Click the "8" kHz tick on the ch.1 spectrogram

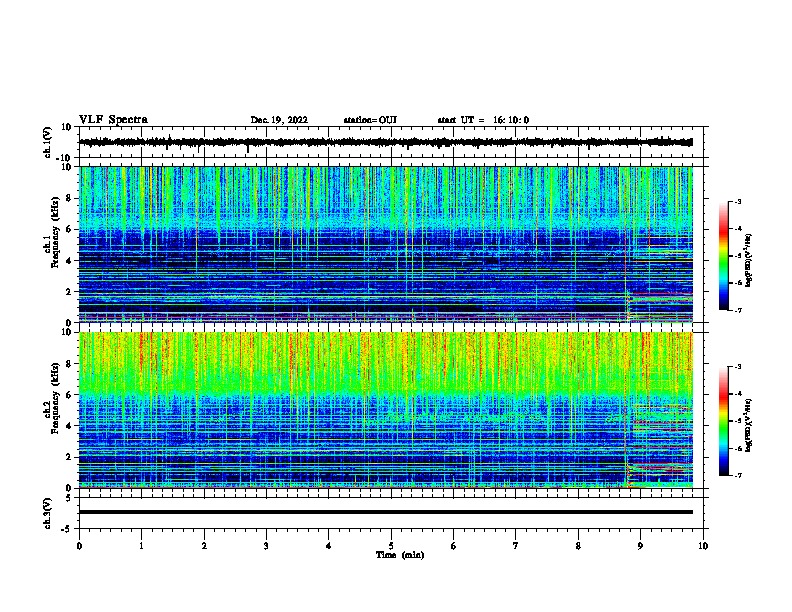(x=69, y=198)
